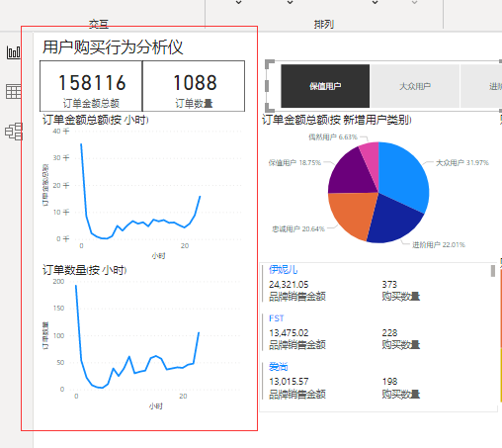This screenshot has height=448, width=502.
Task: Select the 订单数量 card showing 1088
Action: coord(194,86)
